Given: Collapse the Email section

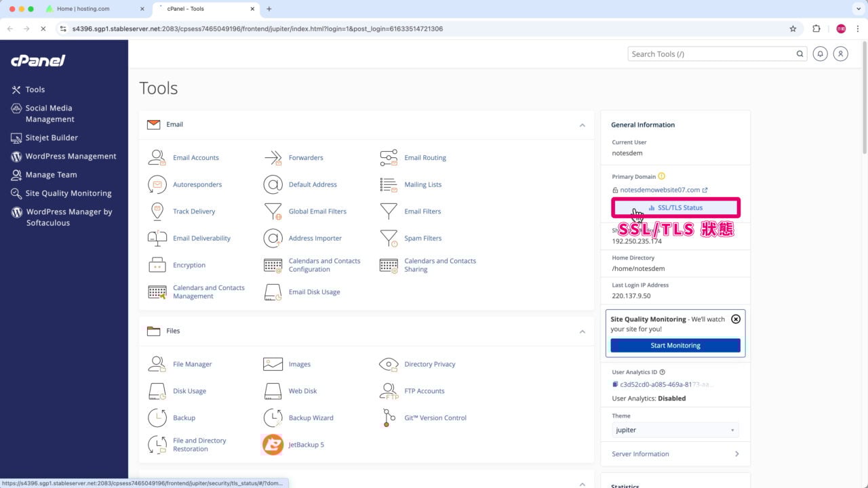Looking at the screenshot, I should (x=582, y=125).
